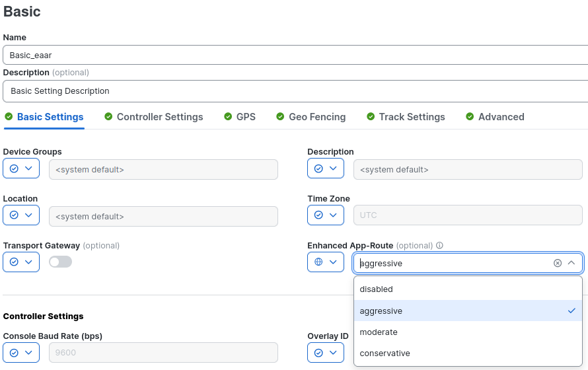The image size is (588, 370).
Task: Collapse the Enhanced App-Route dropdown list
Action: (x=571, y=263)
